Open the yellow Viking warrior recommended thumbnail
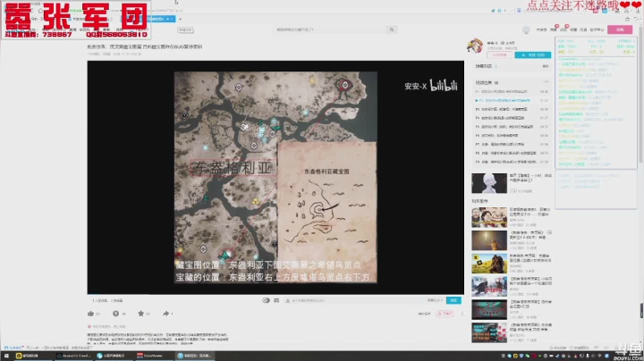The image size is (644, 361). point(489,264)
